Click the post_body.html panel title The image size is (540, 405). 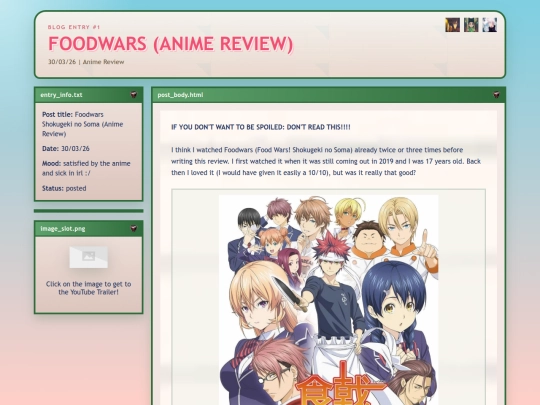coord(180,95)
